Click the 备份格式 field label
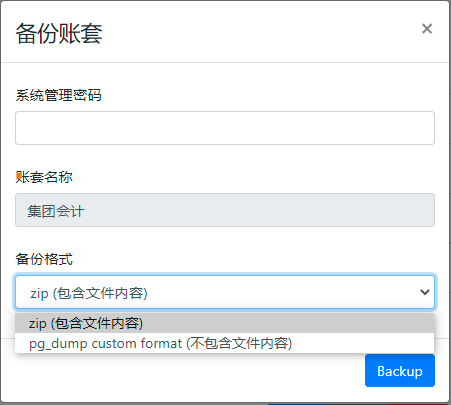 click(x=44, y=259)
